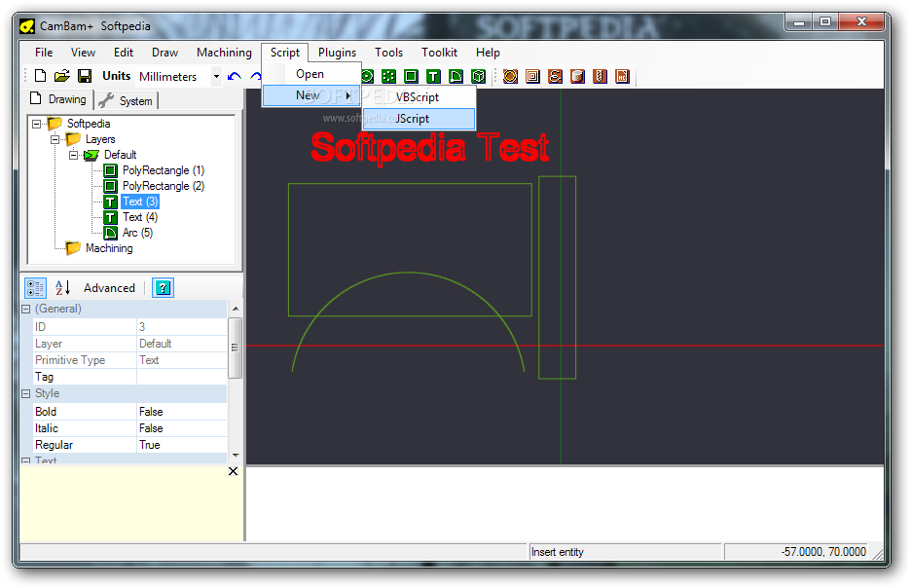Click the Bold property value False
This screenshot has width=911, height=588.
[182, 412]
